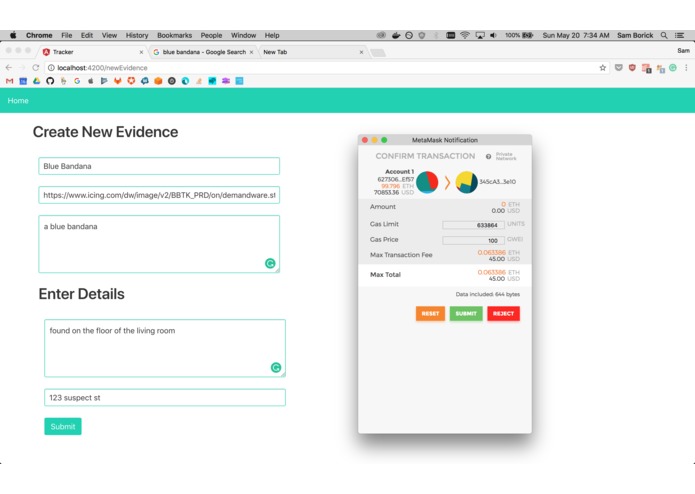
Task: Open the Notification Center icon
Action: click(679, 35)
